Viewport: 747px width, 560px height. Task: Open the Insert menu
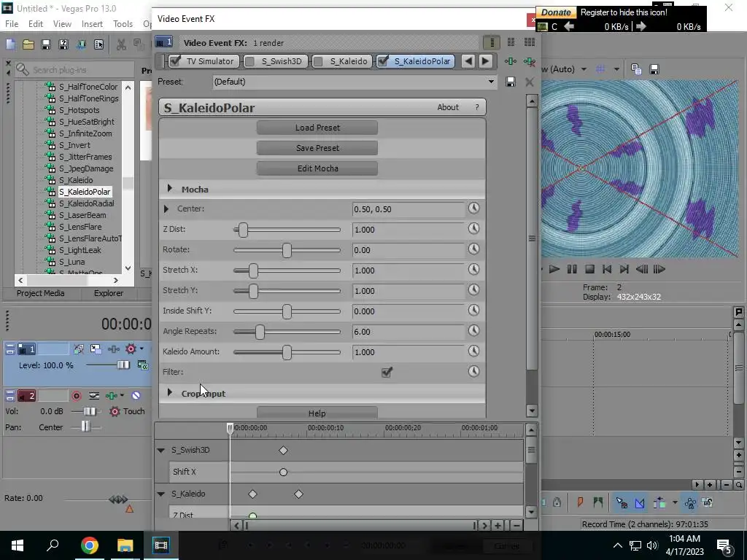(92, 24)
